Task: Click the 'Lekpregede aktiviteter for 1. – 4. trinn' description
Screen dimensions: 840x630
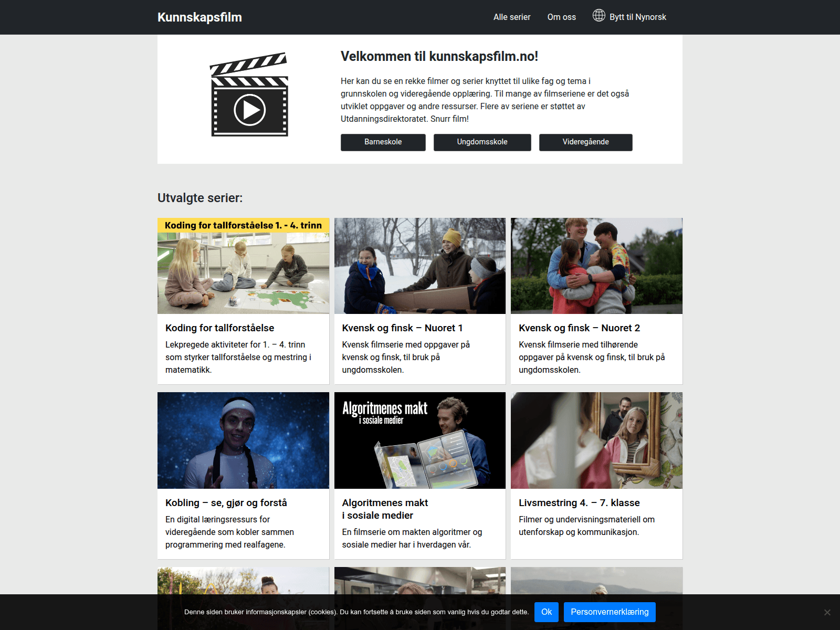Action: click(238, 358)
